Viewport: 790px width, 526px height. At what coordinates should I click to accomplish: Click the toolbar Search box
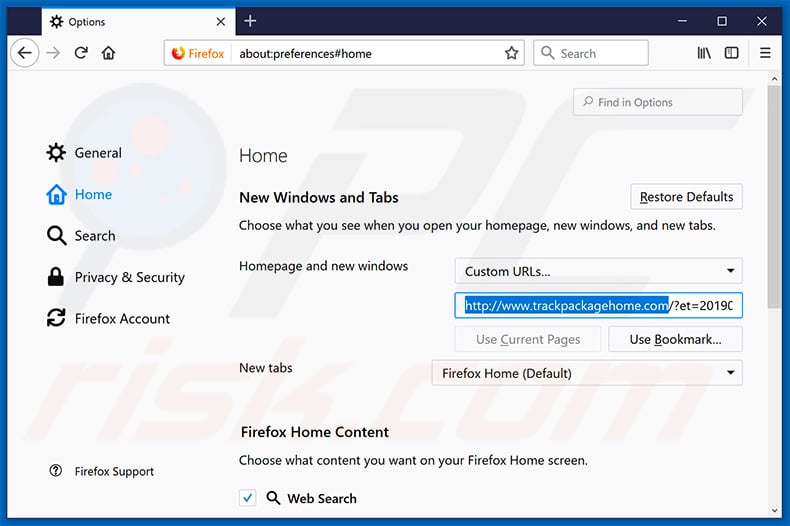point(590,53)
